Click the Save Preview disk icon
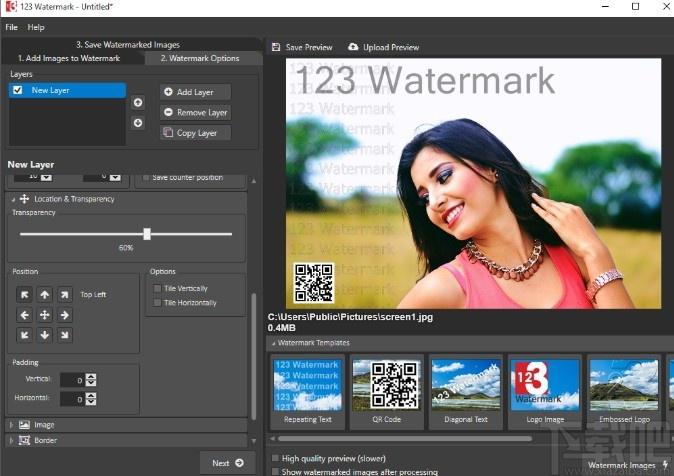Viewport: 674px width, 476px height. [x=276, y=47]
